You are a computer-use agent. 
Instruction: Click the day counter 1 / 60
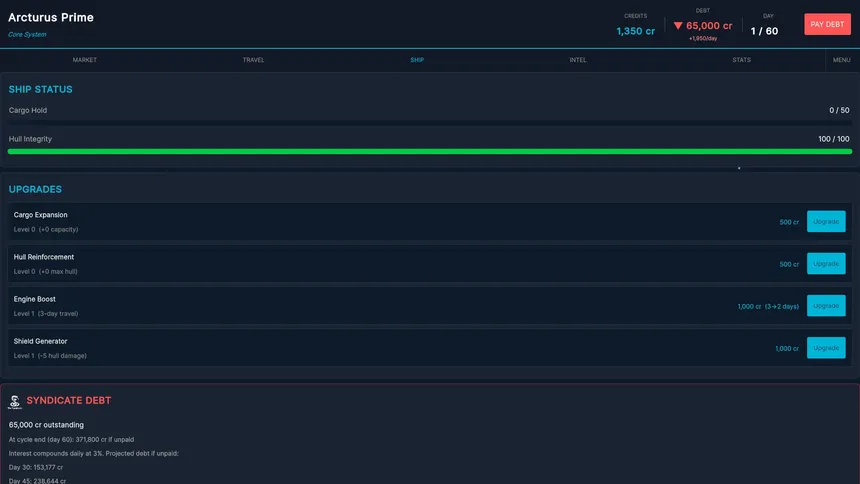764,31
